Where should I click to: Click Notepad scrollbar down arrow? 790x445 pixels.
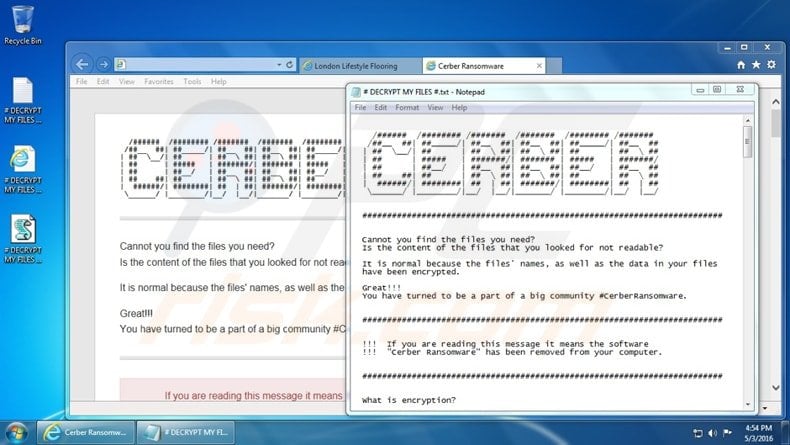(748, 404)
